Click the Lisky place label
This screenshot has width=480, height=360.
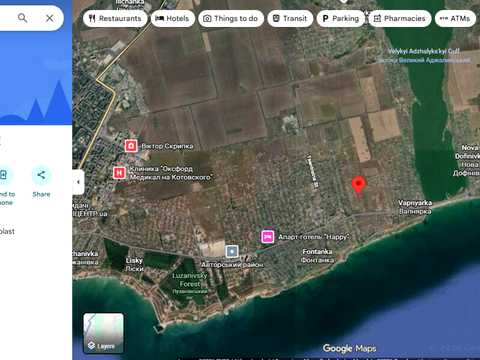coord(134,264)
